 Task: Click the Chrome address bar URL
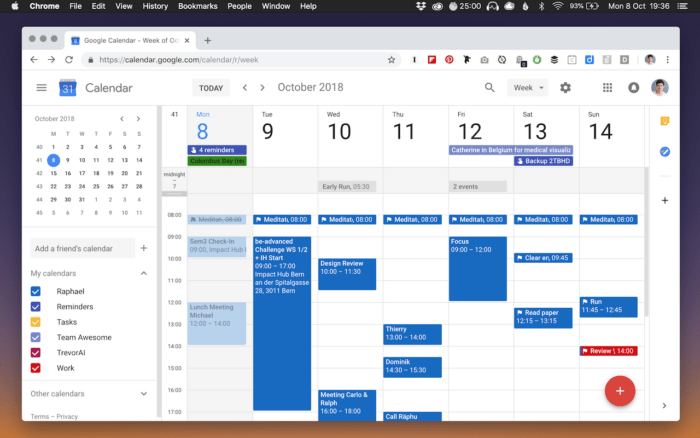[179, 60]
